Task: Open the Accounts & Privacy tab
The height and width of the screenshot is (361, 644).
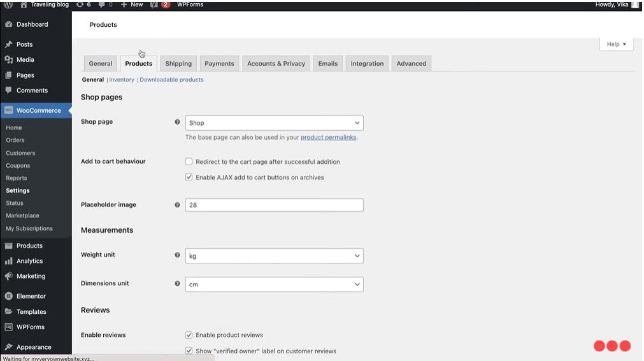Action: click(x=276, y=64)
